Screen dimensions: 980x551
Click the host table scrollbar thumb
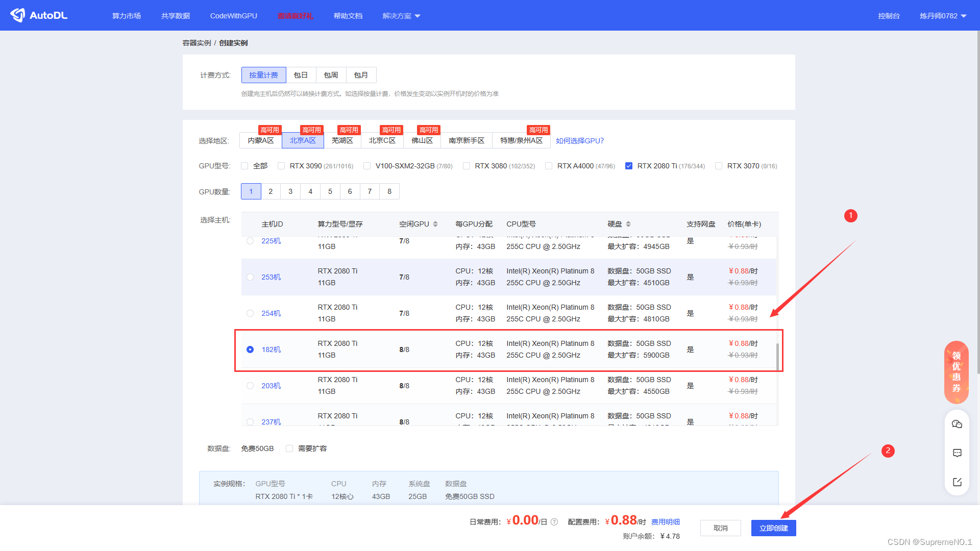tap(777, 357)
